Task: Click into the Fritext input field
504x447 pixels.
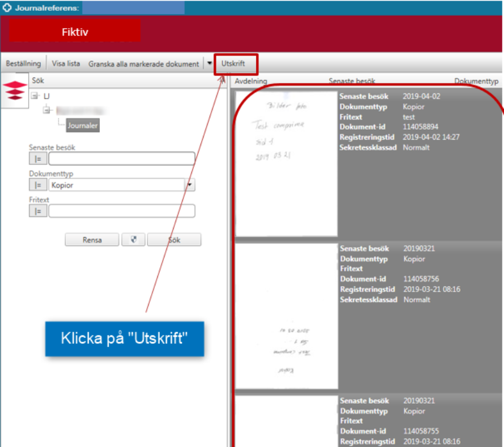Action: click(121, 211)
